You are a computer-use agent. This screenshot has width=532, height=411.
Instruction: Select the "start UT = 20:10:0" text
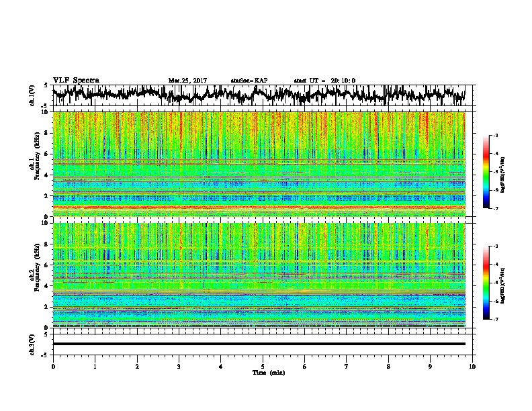click(324, 81)
